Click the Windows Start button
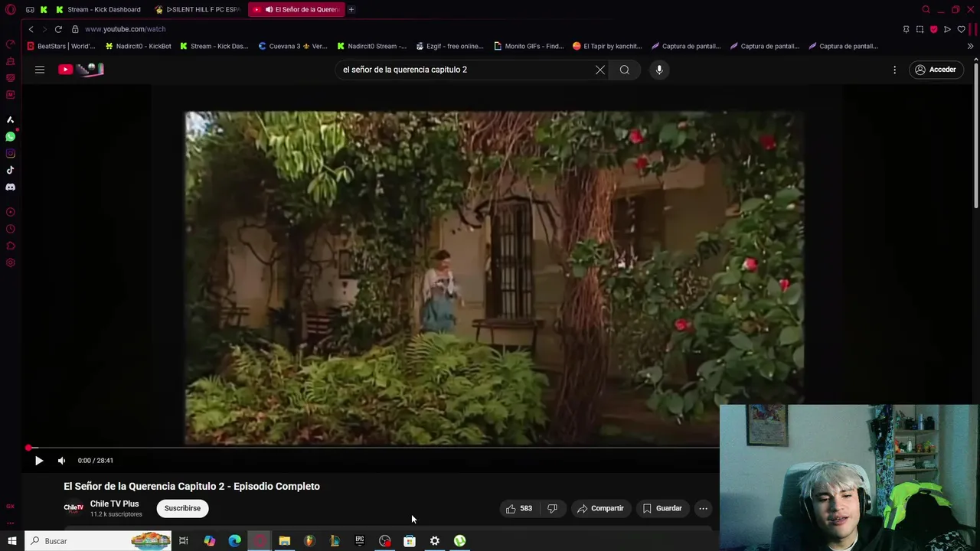 (x=11, y=541)
